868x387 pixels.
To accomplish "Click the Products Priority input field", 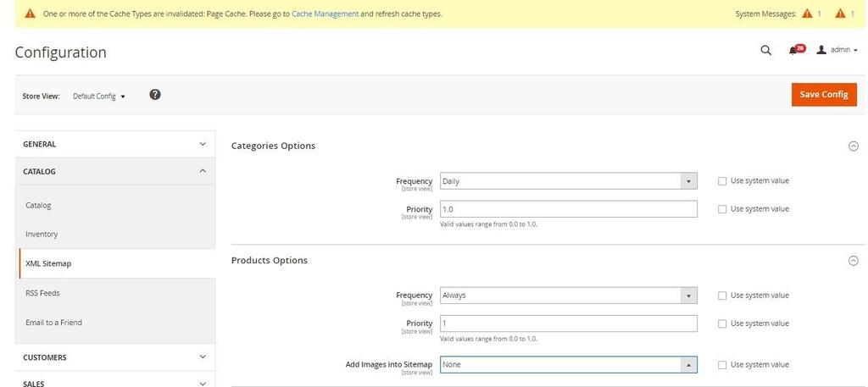I will [568, 323].
